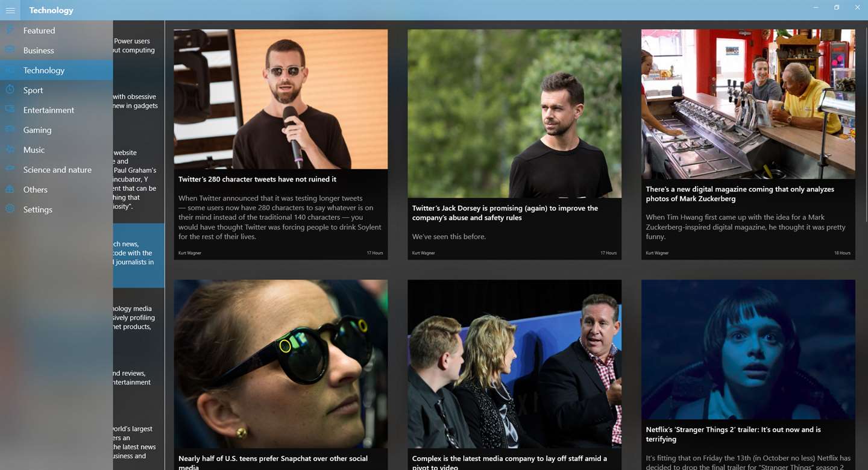Click the Settings gear icon
The image size is (868, 470).
click(x=10, y=209)
